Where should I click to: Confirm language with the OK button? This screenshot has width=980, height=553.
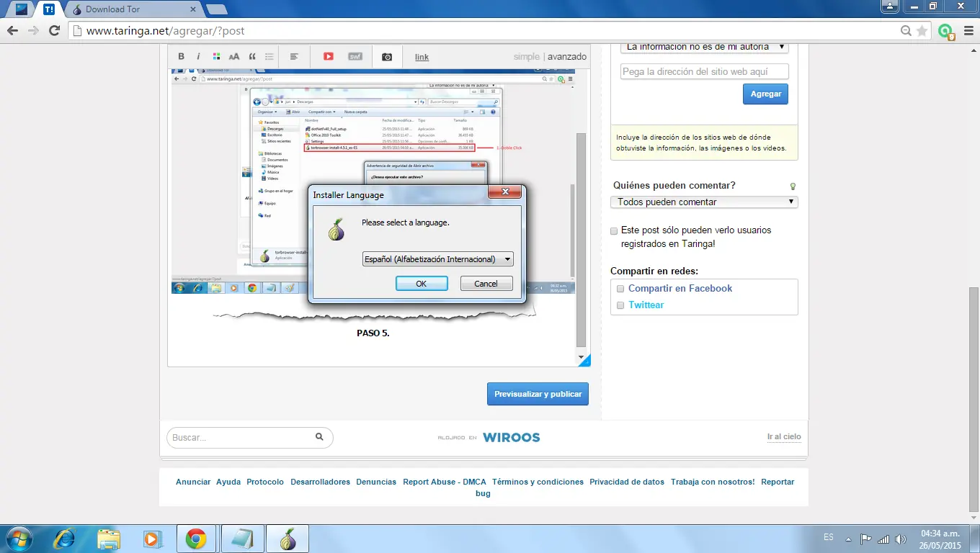click(422, 284)
